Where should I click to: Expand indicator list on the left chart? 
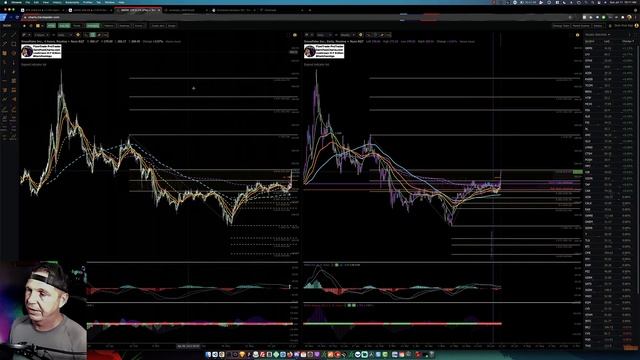pyautogui.click(x=33, y=64)
